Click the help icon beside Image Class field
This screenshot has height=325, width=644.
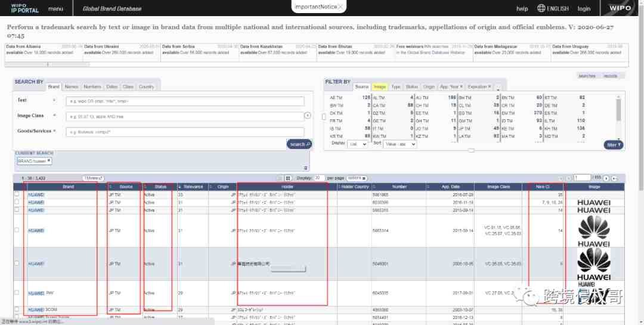click(x=307, y=116)
